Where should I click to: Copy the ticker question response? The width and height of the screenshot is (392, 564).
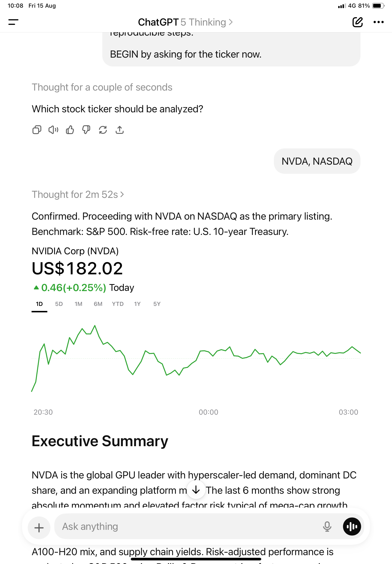point(37,130)
